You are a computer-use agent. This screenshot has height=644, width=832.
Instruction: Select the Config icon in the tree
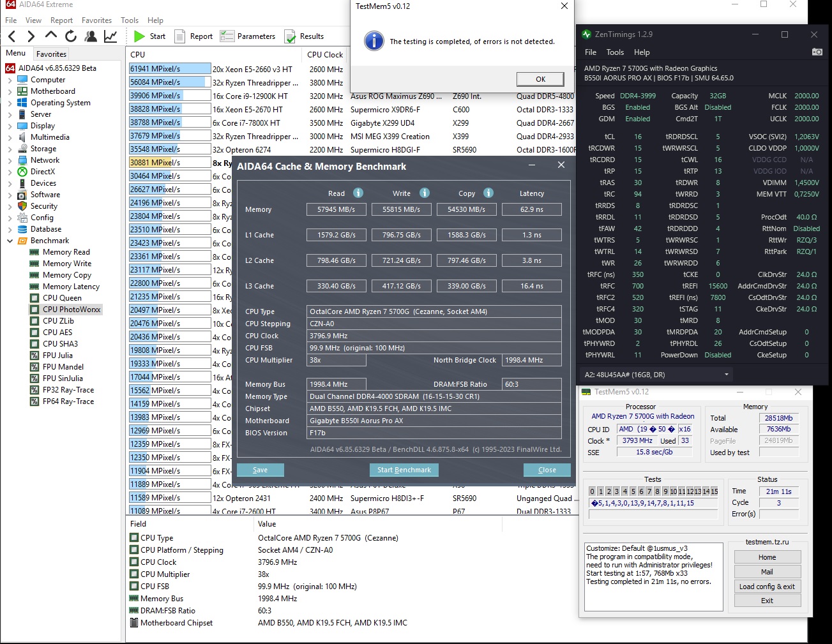[22, 218]
